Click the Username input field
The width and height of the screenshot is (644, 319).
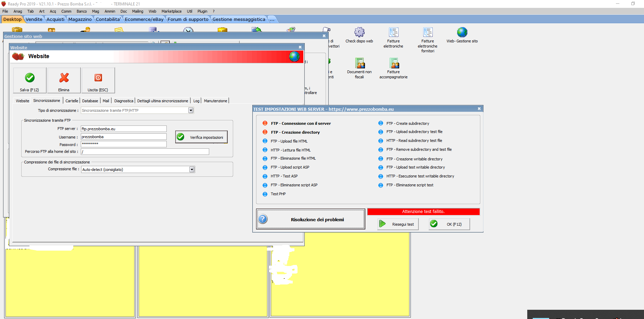(124, 137)
